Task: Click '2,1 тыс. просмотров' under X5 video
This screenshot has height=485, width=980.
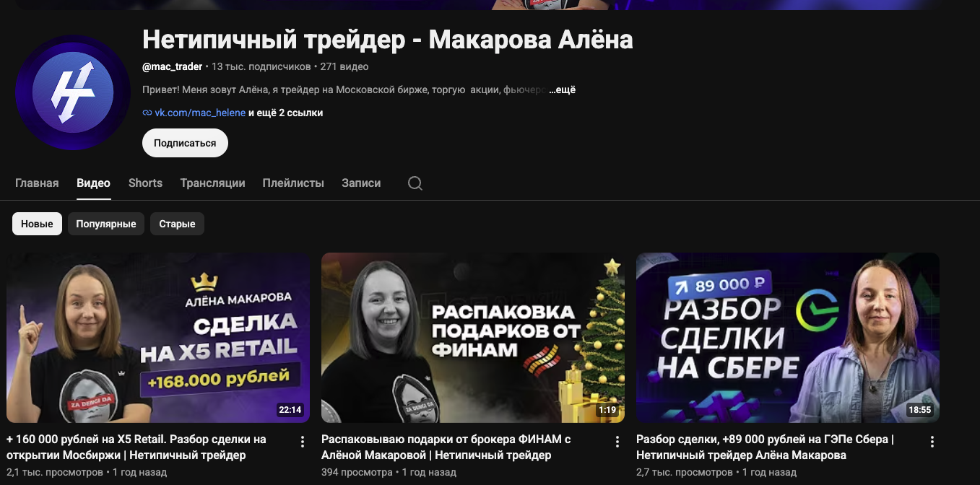Action: pos(55,473)
